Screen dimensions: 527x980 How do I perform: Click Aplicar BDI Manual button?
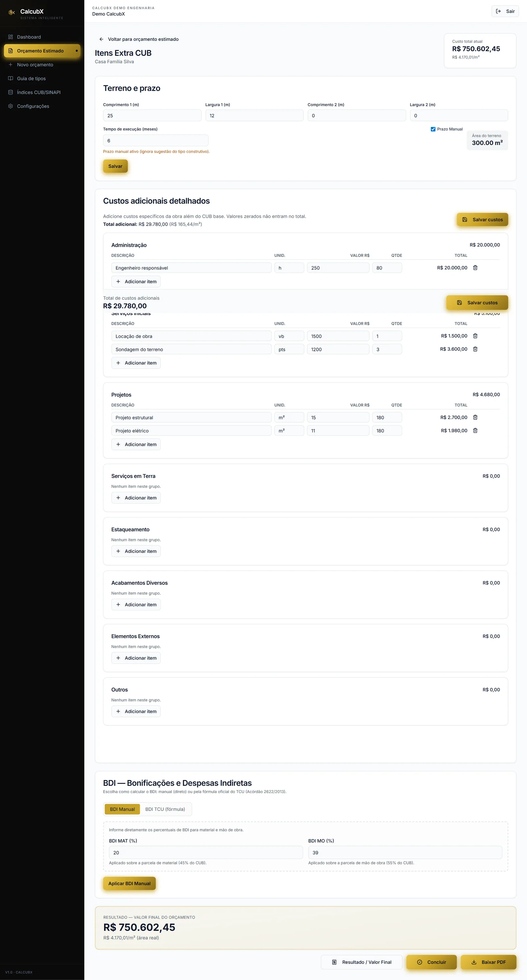(129, 883)
